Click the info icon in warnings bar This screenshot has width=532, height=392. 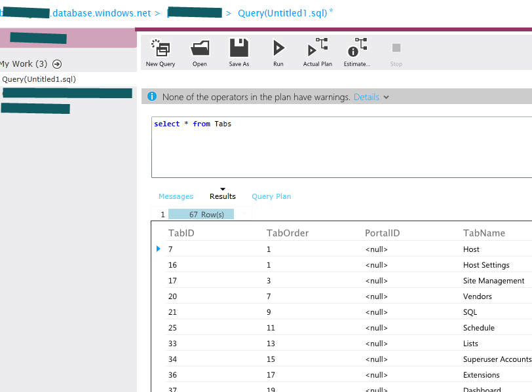(x=152, y=97)
